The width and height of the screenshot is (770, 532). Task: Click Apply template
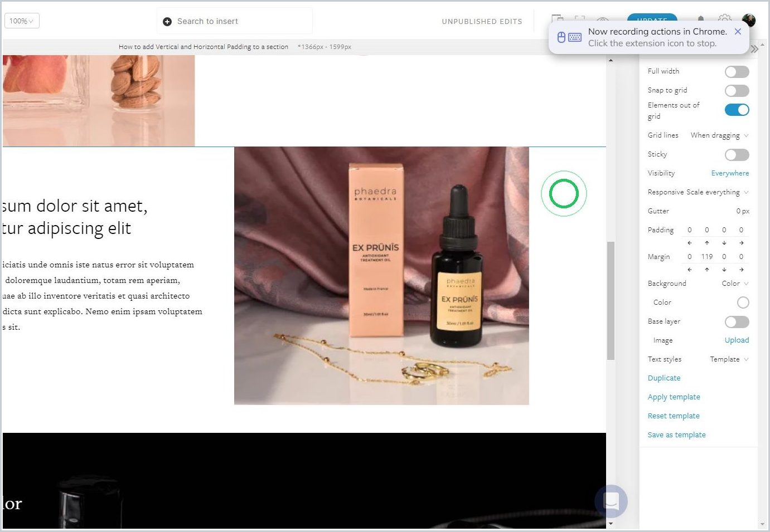(674, 397)
